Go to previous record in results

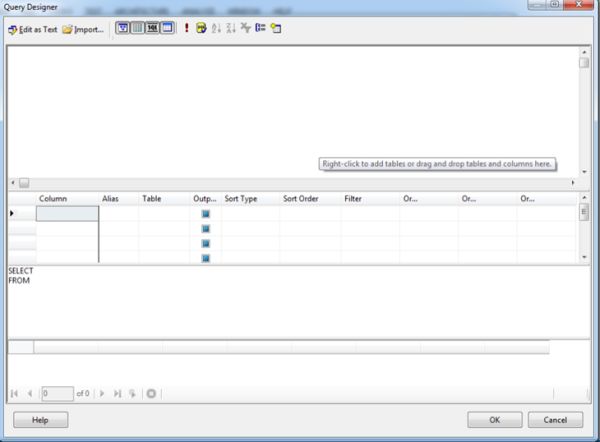click(x=30, y=393)
